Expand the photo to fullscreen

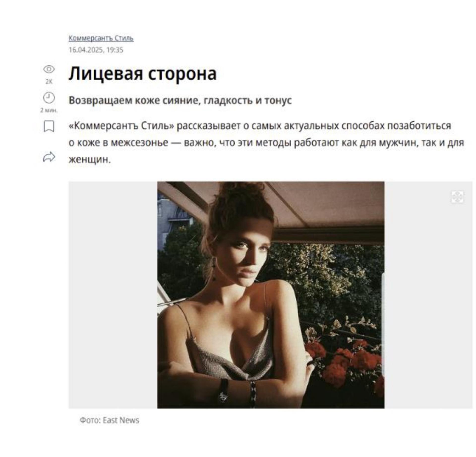point(457,197)
